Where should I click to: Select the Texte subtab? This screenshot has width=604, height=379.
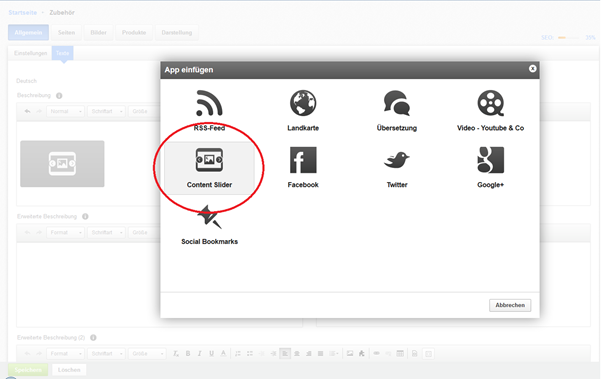62,53
